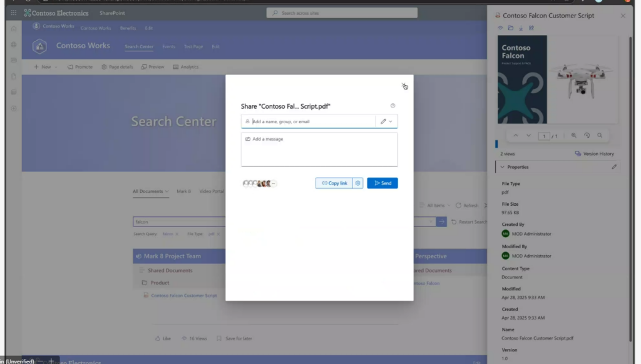Open the sharing permission pencil dropdown

click(386, 121)
